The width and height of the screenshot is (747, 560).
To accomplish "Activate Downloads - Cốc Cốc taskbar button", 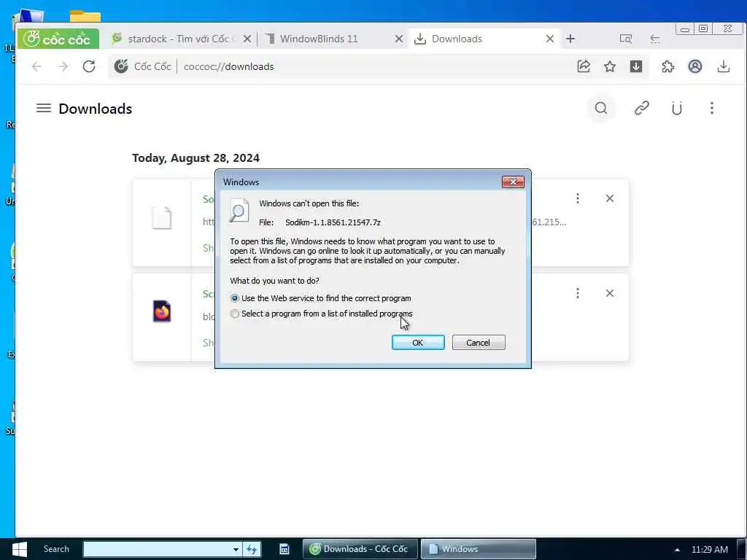I will coord(360,549).
